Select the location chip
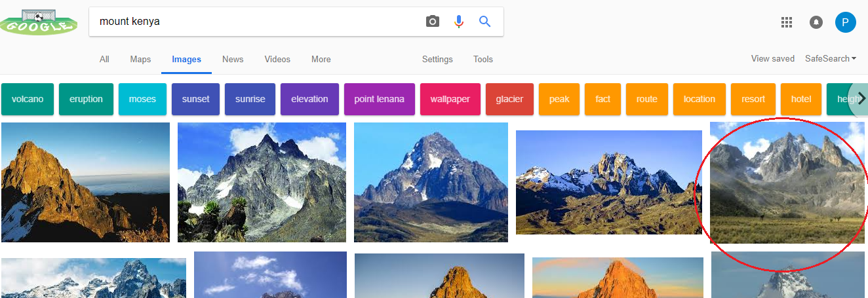The image size is (868, 298). pos(700,99)
